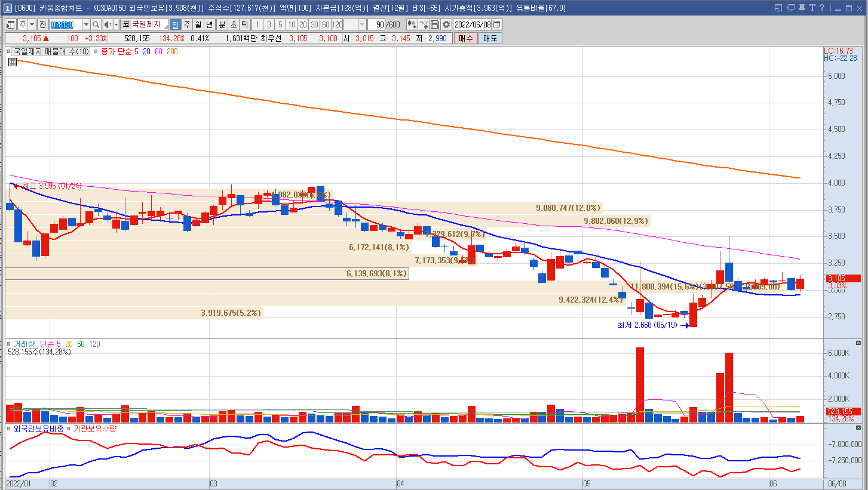Click the 20 interval button
Viewport: 868px width, 490px height.
tap(303, 24)
